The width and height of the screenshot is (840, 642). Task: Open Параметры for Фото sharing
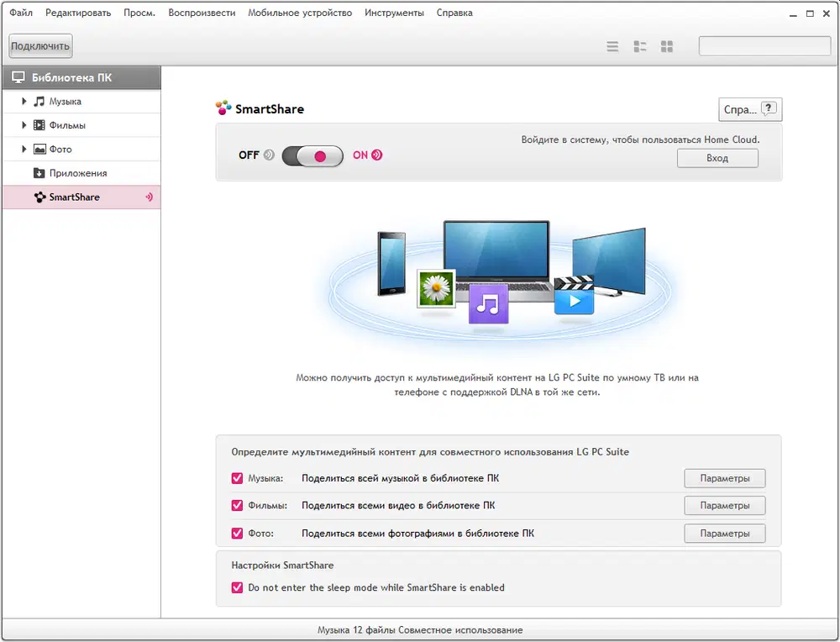pos(725,534)
